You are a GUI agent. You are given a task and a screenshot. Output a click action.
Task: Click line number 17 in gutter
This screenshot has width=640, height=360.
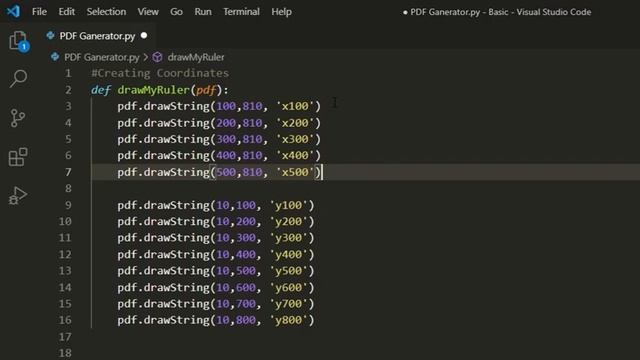tap(65, 337)
